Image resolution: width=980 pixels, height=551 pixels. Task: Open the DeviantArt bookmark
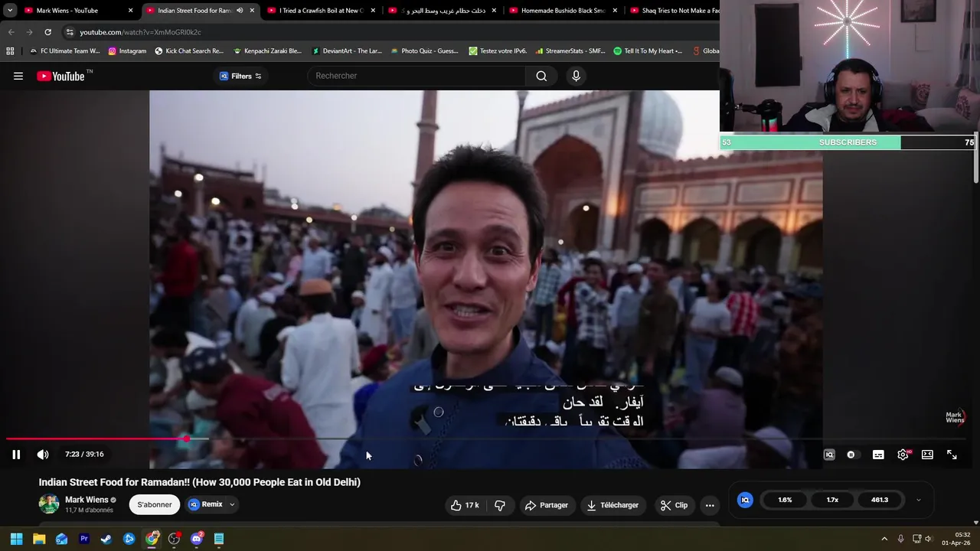(347, 51)
